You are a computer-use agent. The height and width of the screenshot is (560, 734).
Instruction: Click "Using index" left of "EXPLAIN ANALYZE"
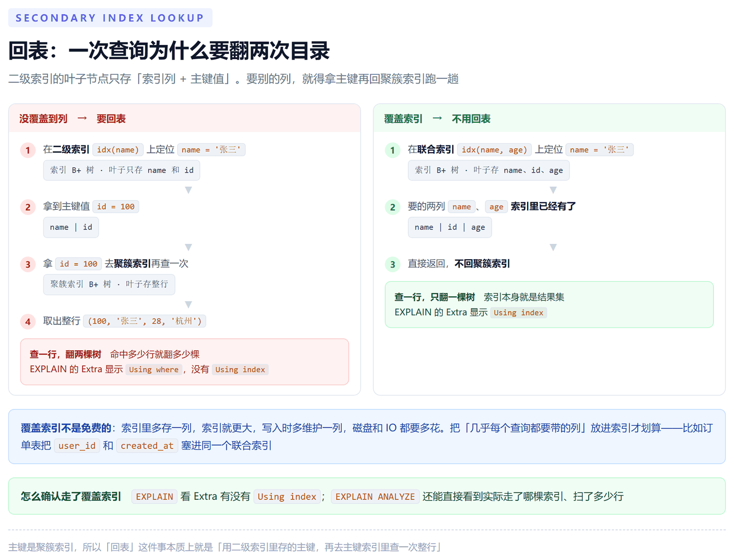click(x=287, y=496)
